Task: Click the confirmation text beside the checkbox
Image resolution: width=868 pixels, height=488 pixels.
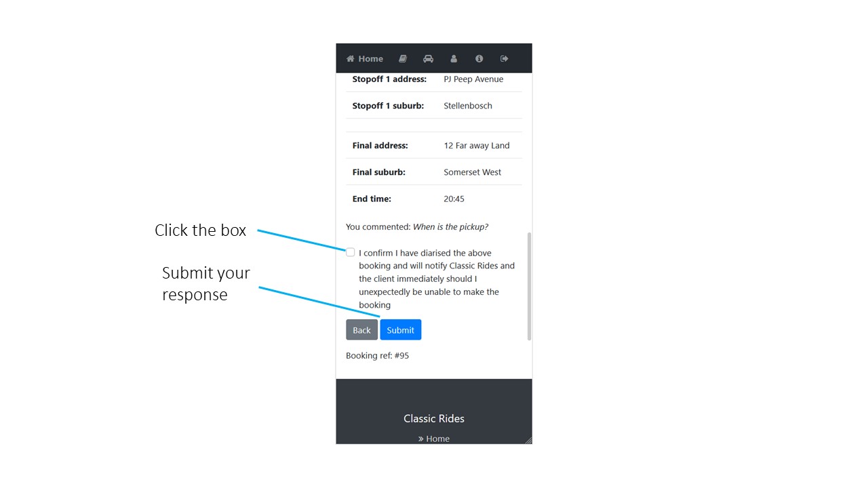Action: [x=437, y=279]
